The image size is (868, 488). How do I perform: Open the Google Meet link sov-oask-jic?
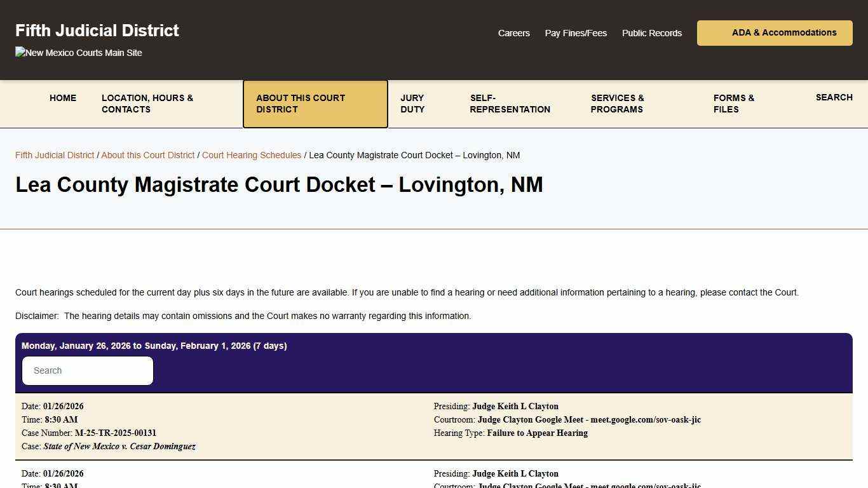point(645,419)
